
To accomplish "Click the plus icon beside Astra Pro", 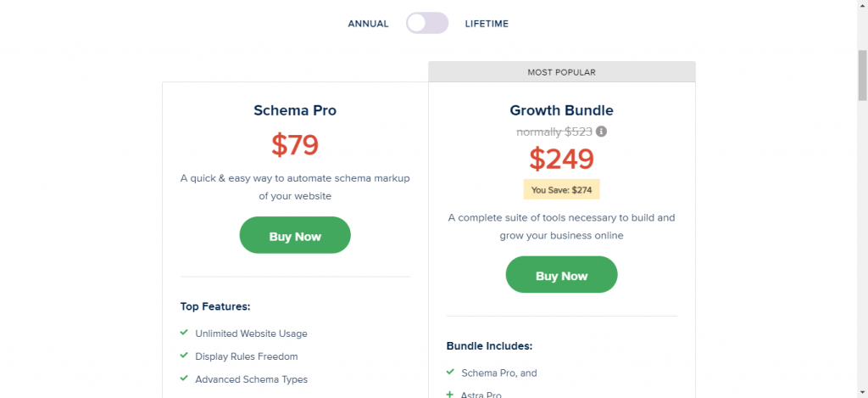I will [x=450, y=395].
